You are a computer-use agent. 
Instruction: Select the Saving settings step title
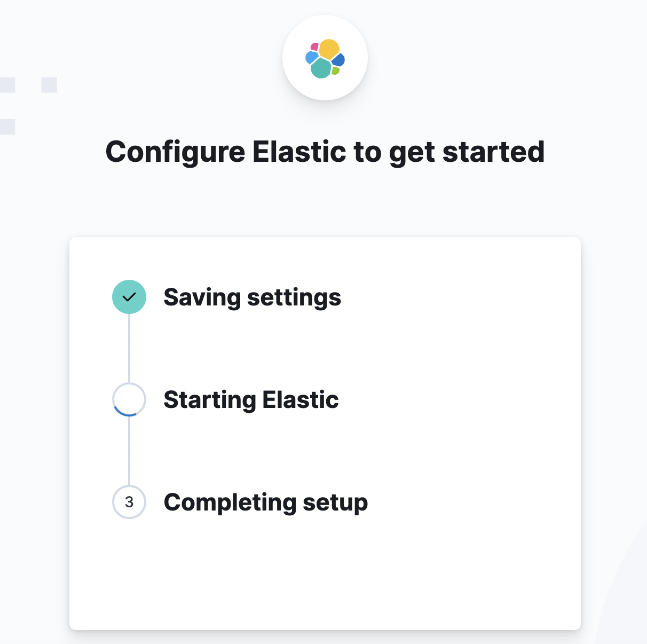click(252, 297)
